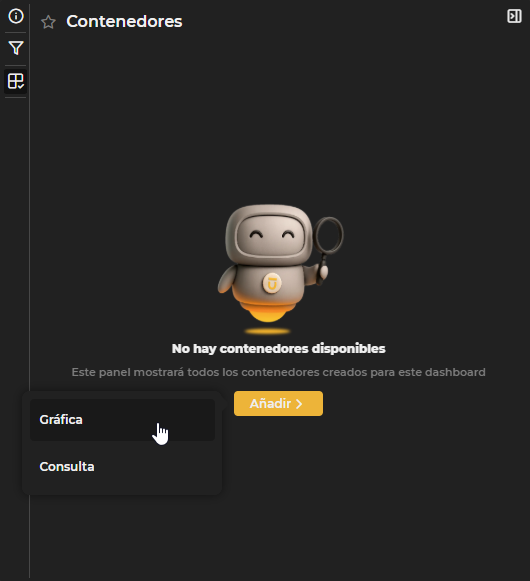The width and height of the screenshot is (530, 581).
Task: Select the containers grid icon in sidebar
Action: tap(16, 81)
